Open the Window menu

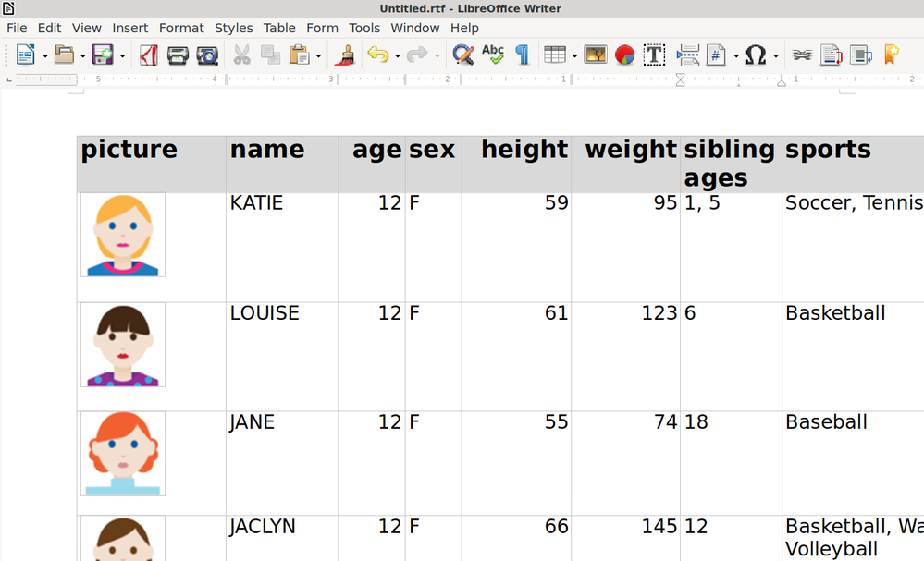[415, 28]
